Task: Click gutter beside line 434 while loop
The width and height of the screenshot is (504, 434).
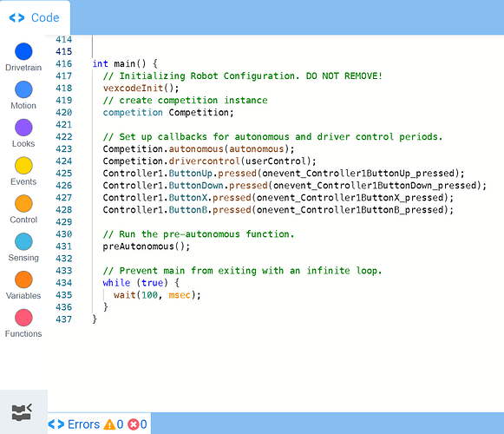Action: [x=63, y=283]
